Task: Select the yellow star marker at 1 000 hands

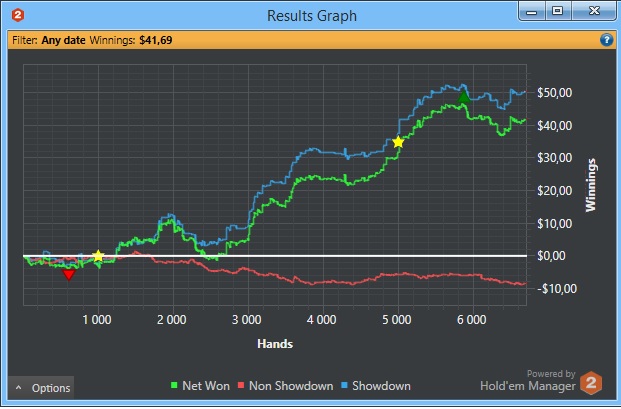Action: pos(98,256)
